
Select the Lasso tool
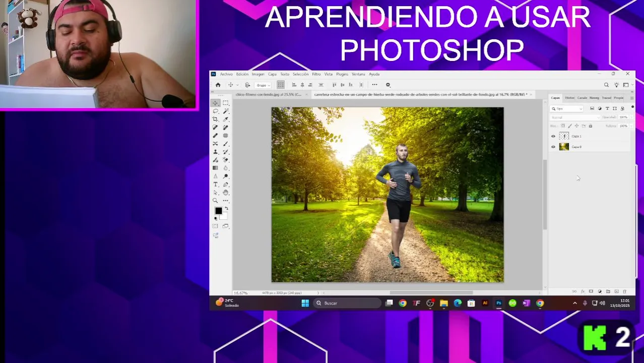[215, 111]
